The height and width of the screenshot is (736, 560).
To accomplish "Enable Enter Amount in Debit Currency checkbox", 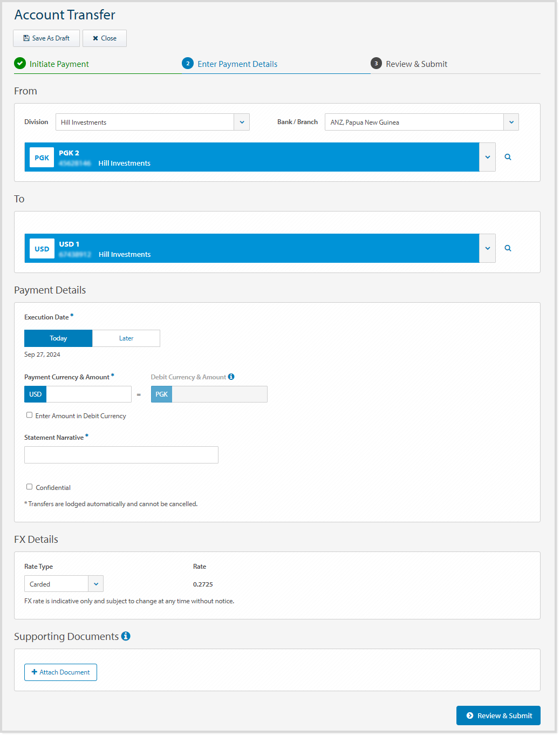I will [30, 415].
